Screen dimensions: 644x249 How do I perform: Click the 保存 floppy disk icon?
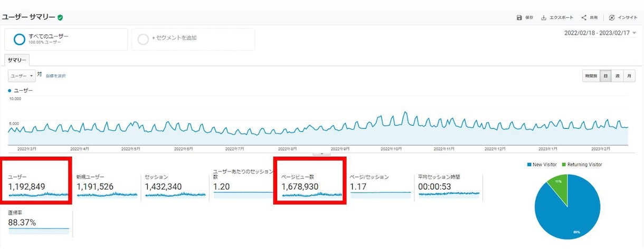tap(519, 17)
